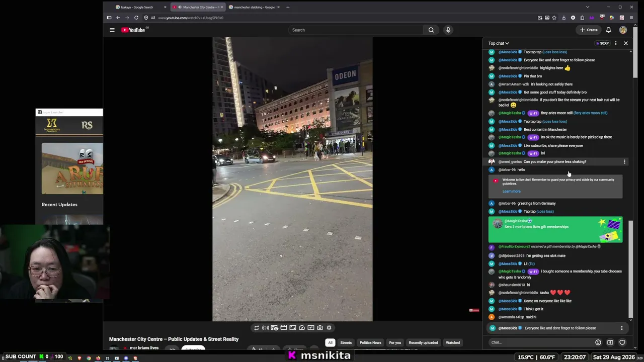
Task: Open the video toolbar settings gear
Action: (x=329, y=328)
